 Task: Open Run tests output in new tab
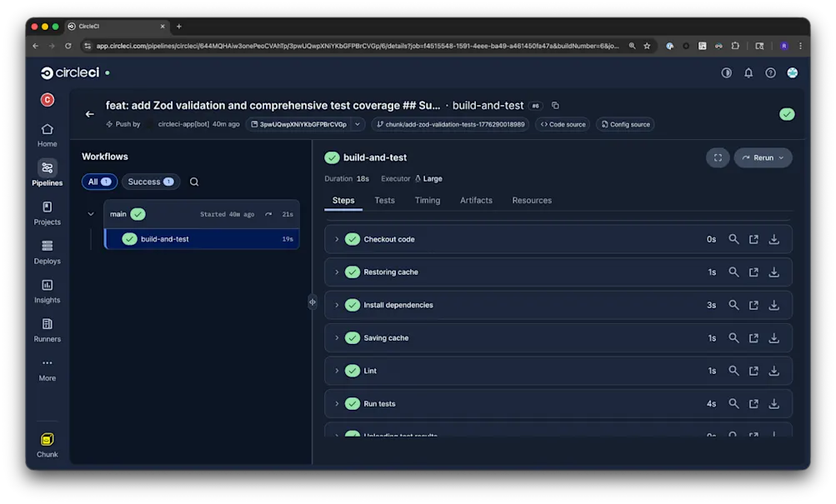[753, 403]
